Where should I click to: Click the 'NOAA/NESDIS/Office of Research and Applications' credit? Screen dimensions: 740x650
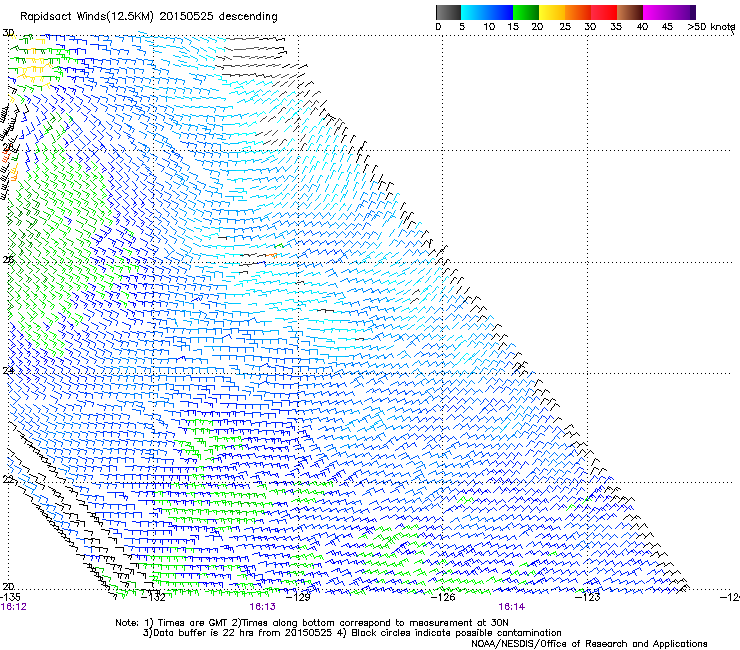click(x=589, y=644)
